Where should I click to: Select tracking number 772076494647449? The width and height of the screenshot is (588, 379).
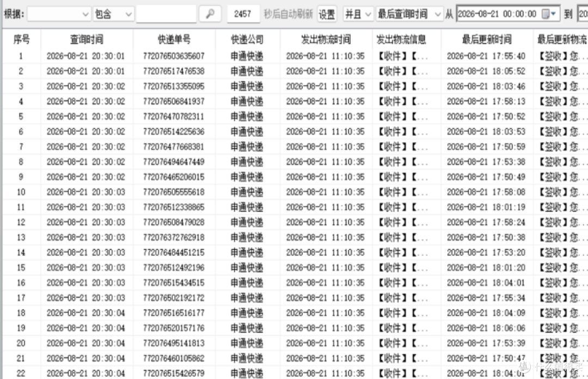pyautogui.click(x=174, y=162)
